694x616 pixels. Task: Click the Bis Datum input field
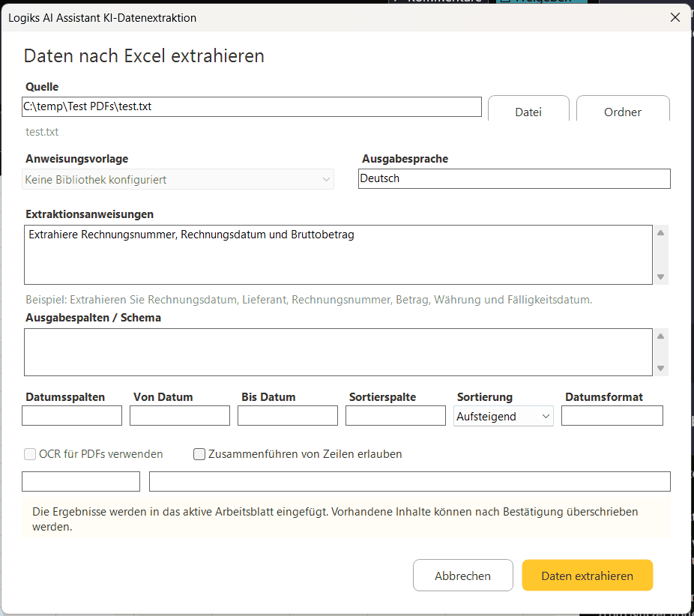288,415
